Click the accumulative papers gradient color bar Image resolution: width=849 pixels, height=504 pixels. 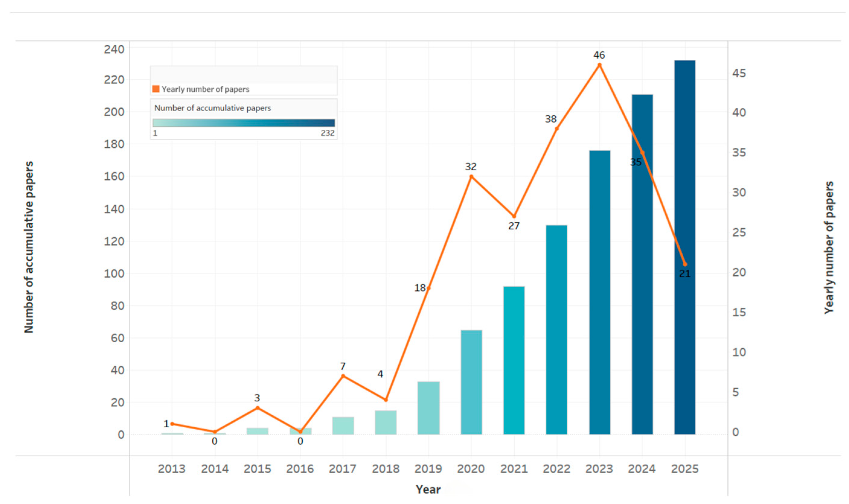click(243, 122)
